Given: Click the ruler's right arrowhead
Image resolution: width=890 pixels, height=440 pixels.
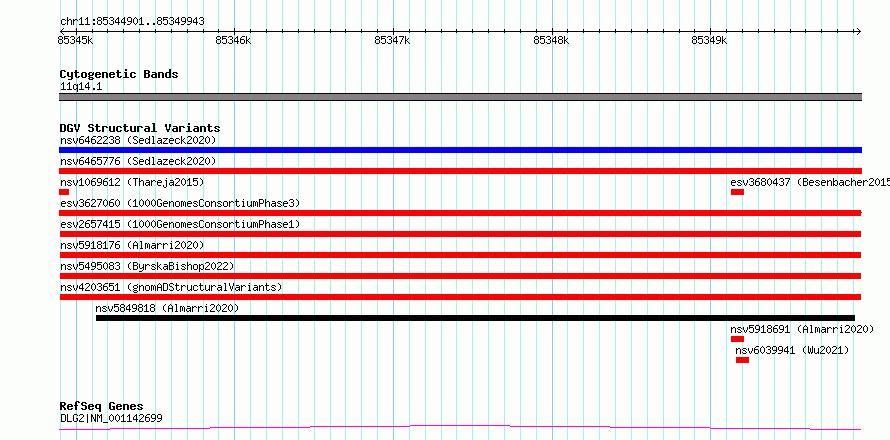Looking at the screenshot, I should (858, 31).
